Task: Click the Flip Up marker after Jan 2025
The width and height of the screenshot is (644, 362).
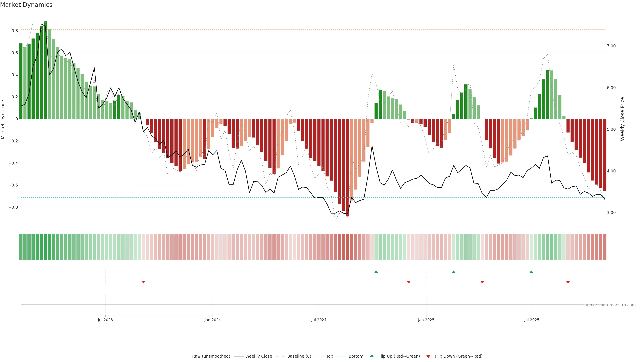Action: pos(454,272)
